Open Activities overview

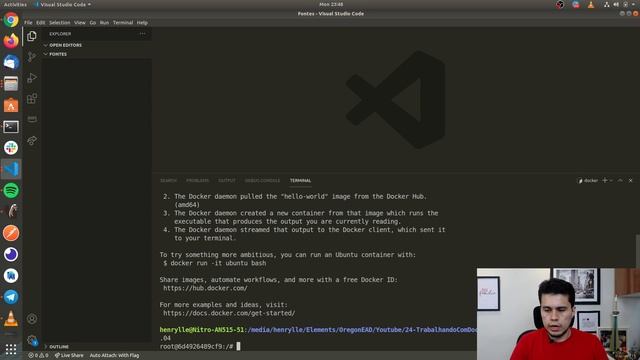[x=15, y=4]
